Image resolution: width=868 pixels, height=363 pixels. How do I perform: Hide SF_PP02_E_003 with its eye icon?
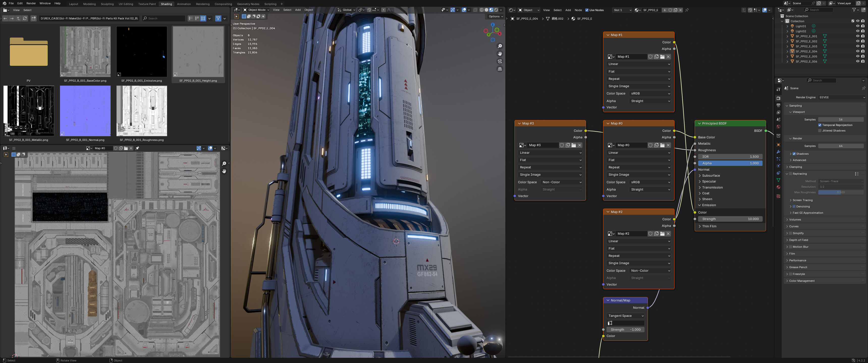coord(858,46)
